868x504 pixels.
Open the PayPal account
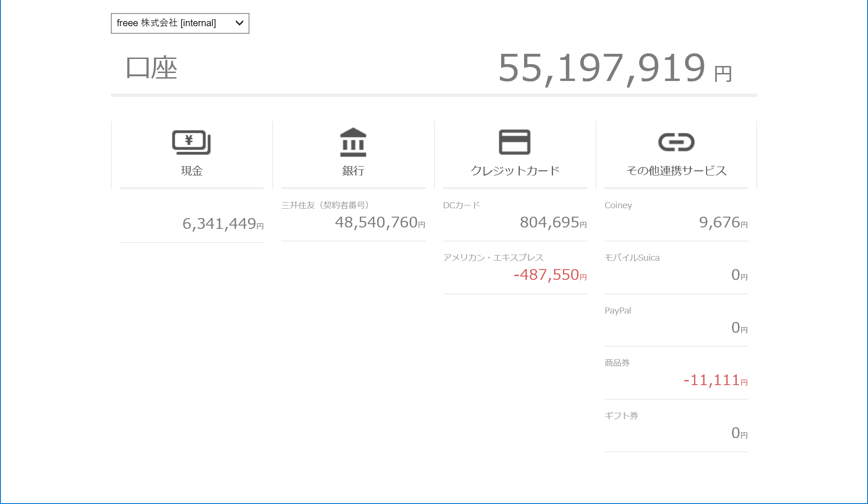point(618,310)
